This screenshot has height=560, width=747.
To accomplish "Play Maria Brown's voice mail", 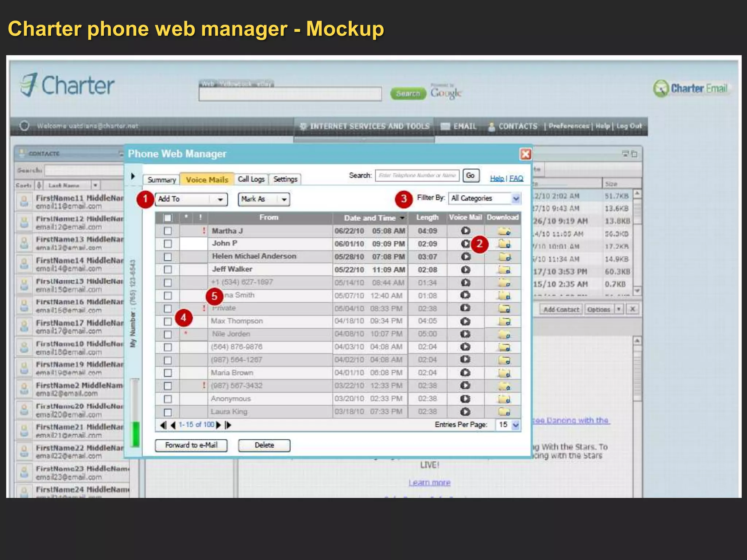I will [465, 373].
